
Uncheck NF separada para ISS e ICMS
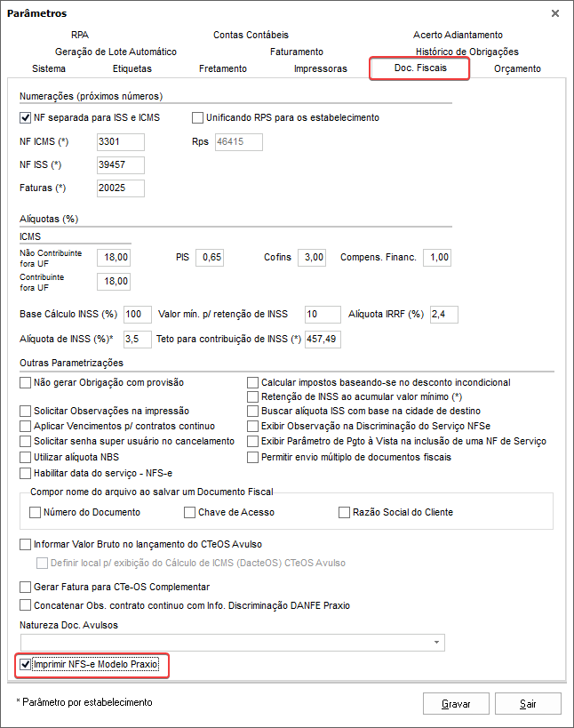(x=25, y=118)
